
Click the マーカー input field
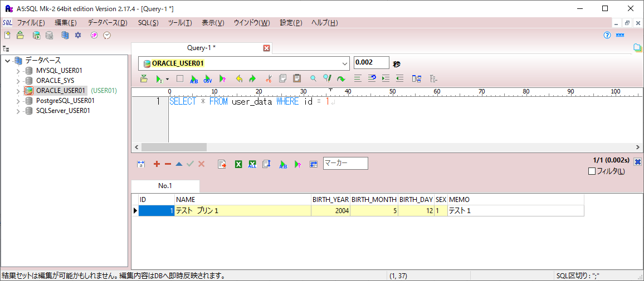click(345, 163)
